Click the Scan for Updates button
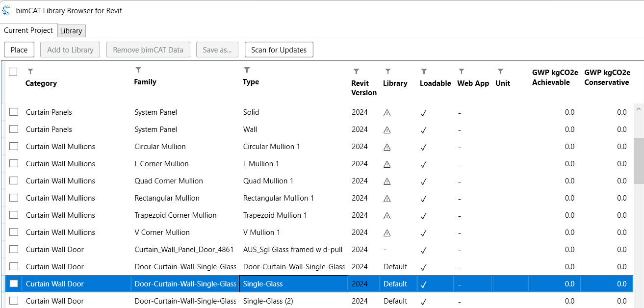 point(279,50)
